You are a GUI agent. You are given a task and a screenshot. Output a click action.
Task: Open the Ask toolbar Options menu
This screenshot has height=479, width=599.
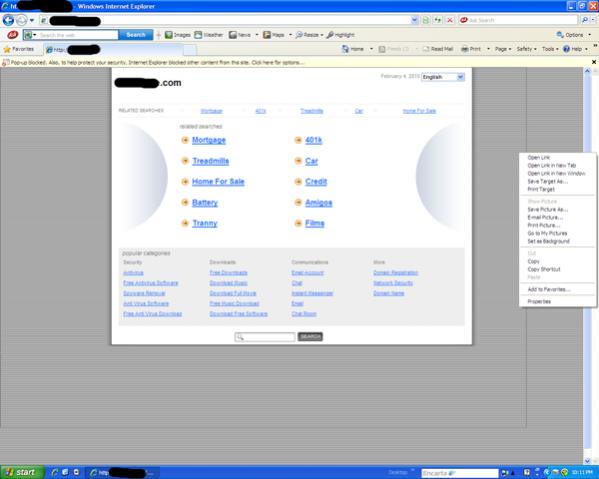pyautogui.click(x=573, y=35)
